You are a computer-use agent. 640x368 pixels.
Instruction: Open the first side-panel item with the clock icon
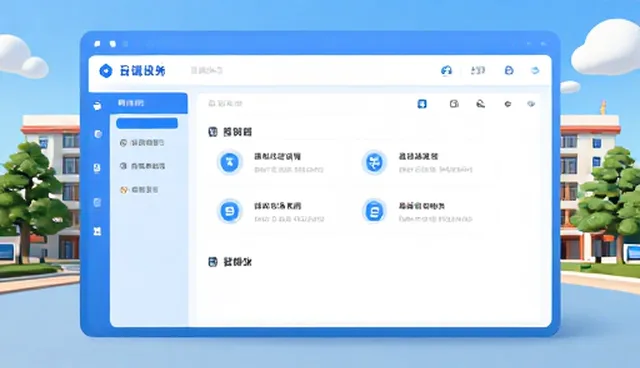142,143
